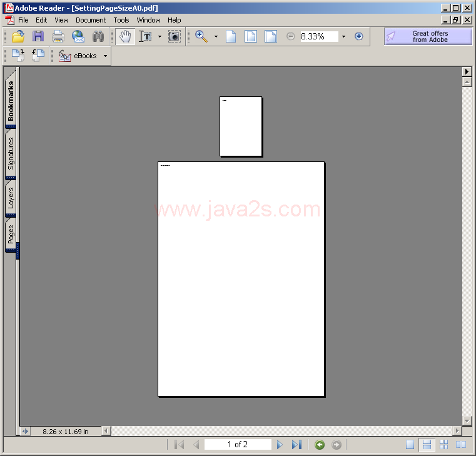476x456 pixels.
Task: Click the large A0 second page
Action: [241, 279]
